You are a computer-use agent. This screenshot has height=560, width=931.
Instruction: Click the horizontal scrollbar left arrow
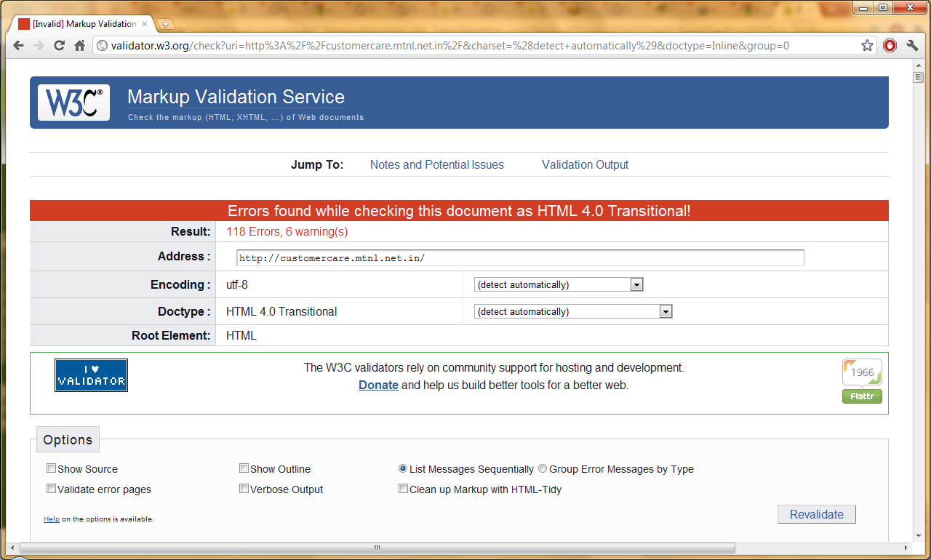pos(13,548)
